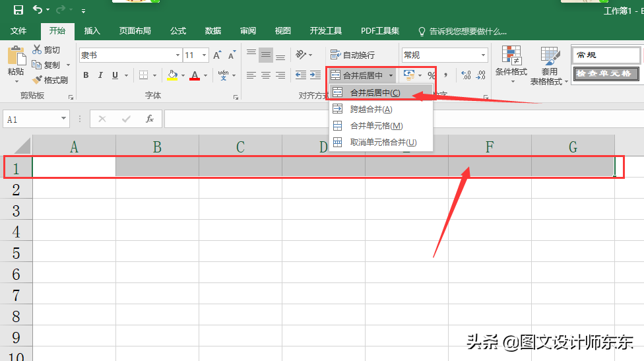This screenshot has width=644, height=361.
Task: Click the accounting number format icon
Action: click(409, 75)
